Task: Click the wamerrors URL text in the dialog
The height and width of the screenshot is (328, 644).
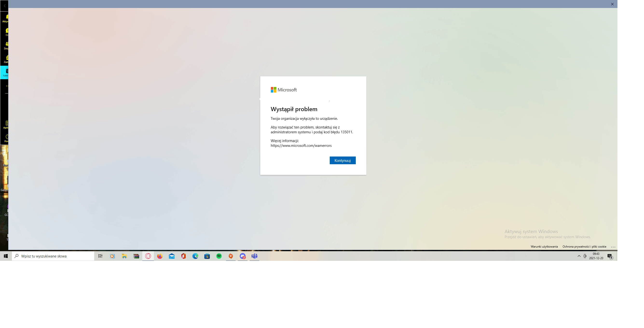Action: 301,145
